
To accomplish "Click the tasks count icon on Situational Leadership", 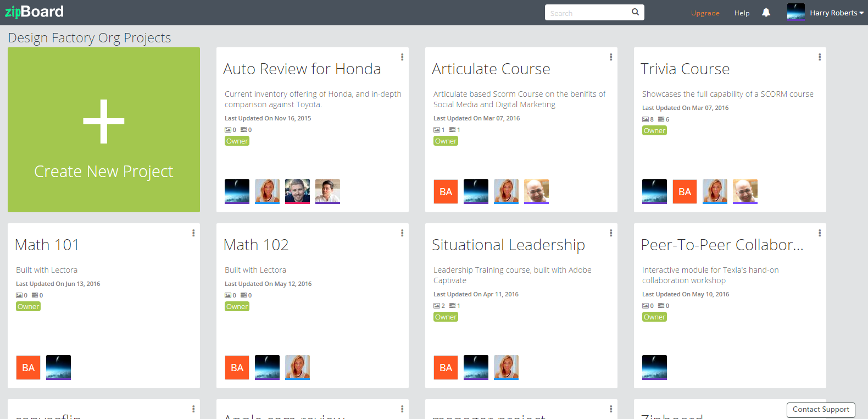I will 453,306.
